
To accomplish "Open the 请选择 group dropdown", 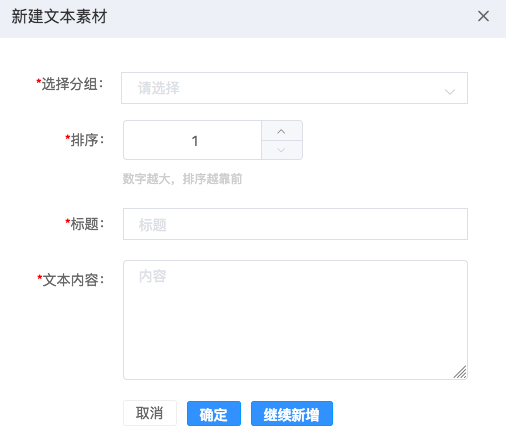I will point(294,88).
